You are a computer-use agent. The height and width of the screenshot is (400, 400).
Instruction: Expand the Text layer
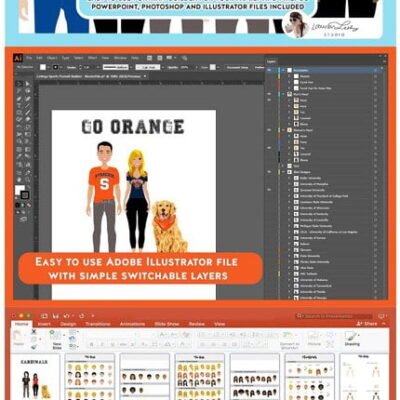[284, 166]
